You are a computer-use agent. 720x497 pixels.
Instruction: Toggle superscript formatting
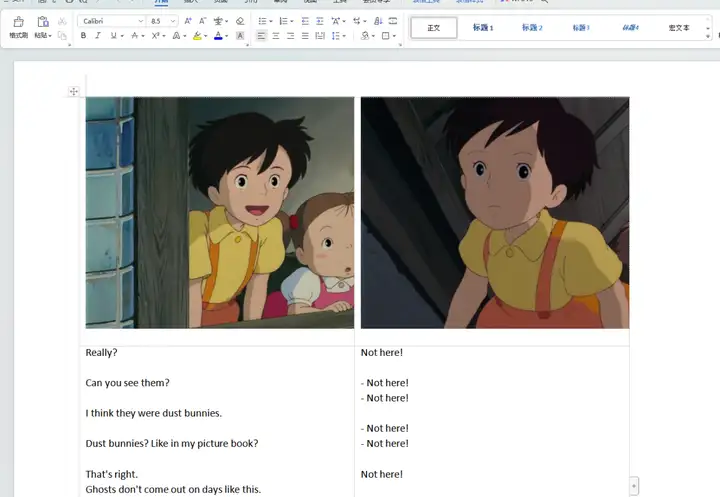click(x=156, y=35)
